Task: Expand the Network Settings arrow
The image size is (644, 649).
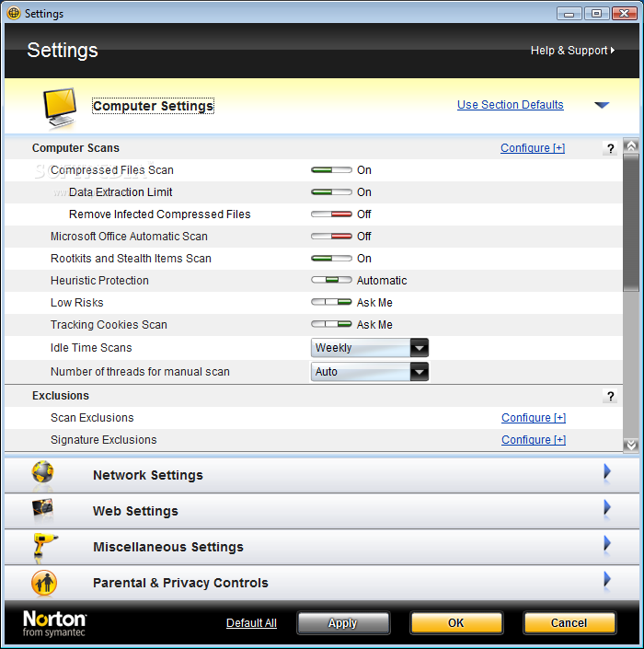Action: (607, 471)
